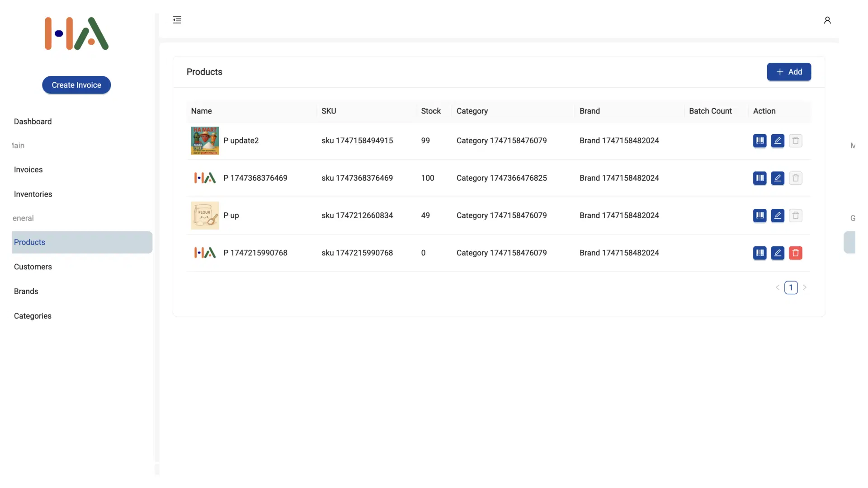This screenshot has width=868, height=488.
Task: Add a new product with the Add button
Action: (x=789, y=72)
